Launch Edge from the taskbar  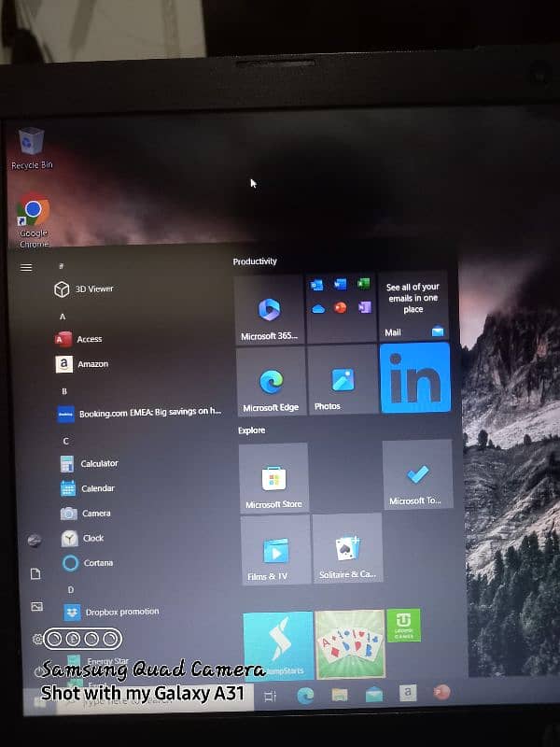tap(305, 696)
